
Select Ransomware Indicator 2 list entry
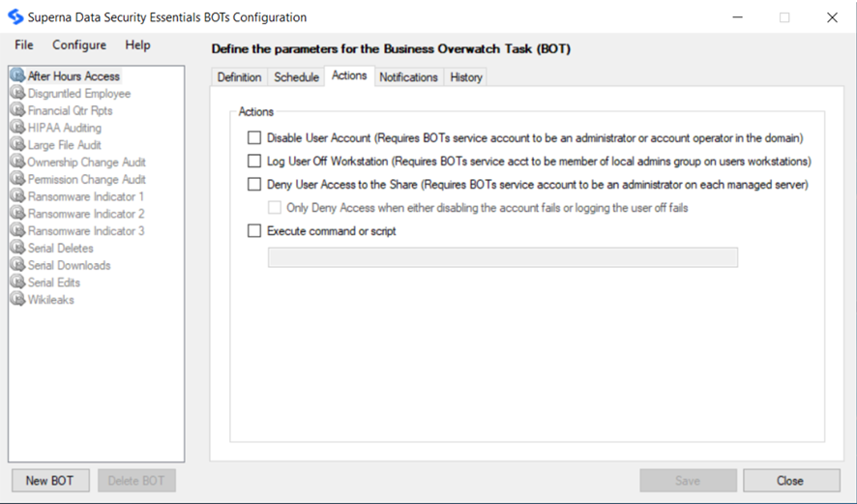click(86, 214)
